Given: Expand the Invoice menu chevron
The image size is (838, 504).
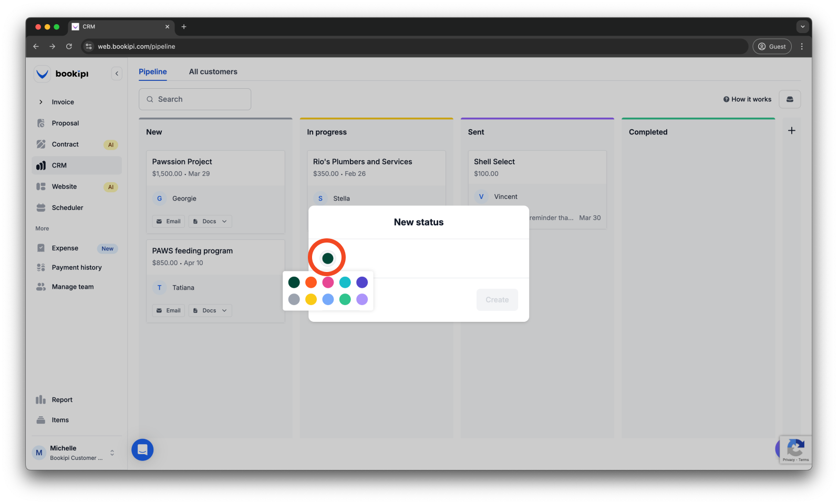Looking at the screenshot, I should click(41, 102).
